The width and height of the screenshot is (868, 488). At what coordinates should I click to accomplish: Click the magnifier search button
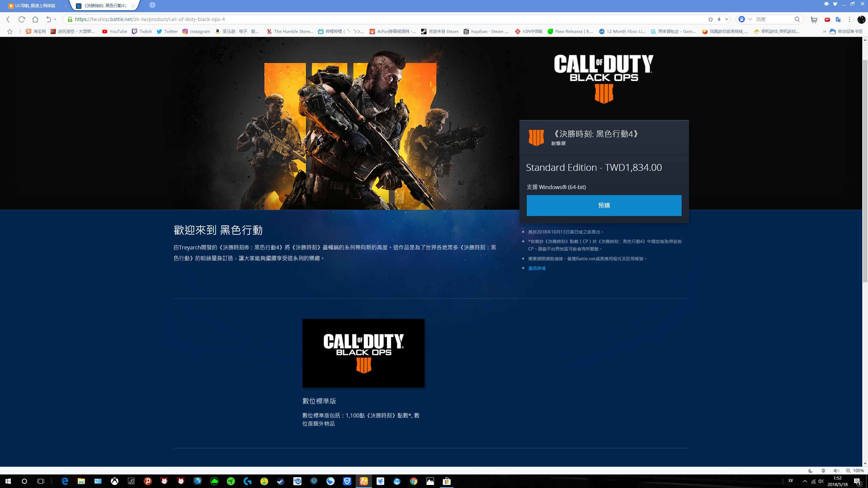[x=797, y=19]
